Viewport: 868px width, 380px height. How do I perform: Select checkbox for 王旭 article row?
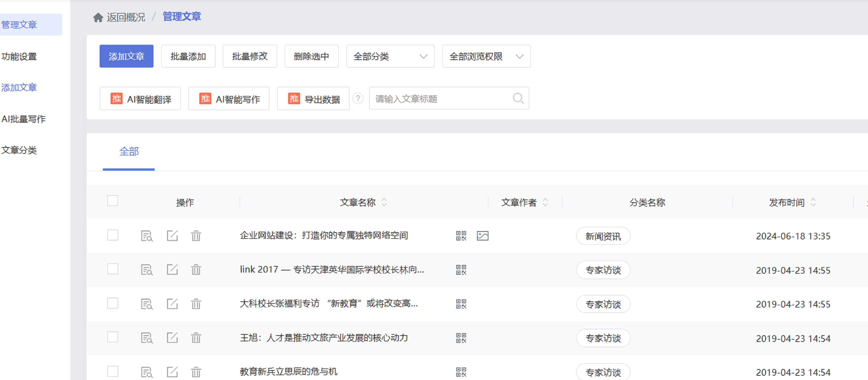pos(113,337)
